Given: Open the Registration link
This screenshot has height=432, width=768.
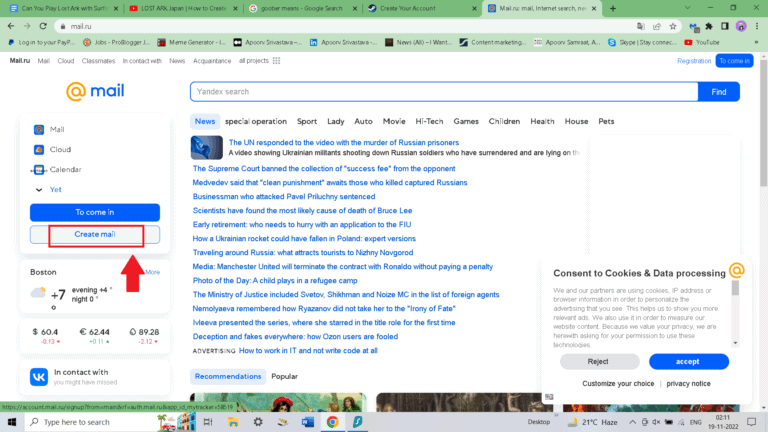Looking at the screenshot, I should point(694,61).
